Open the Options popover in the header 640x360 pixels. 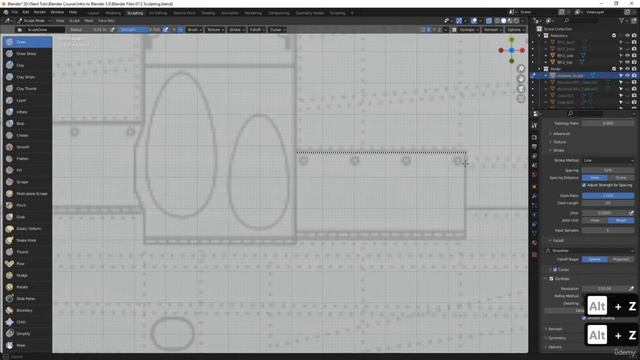pyautogui.click(x=515, y=30)
